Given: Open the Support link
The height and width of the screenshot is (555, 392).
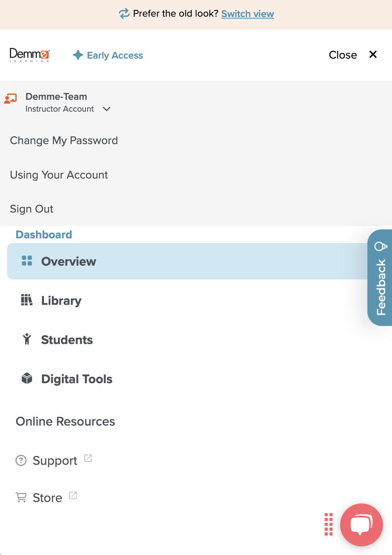Looking at the screenshot, I should click(55, 460).
